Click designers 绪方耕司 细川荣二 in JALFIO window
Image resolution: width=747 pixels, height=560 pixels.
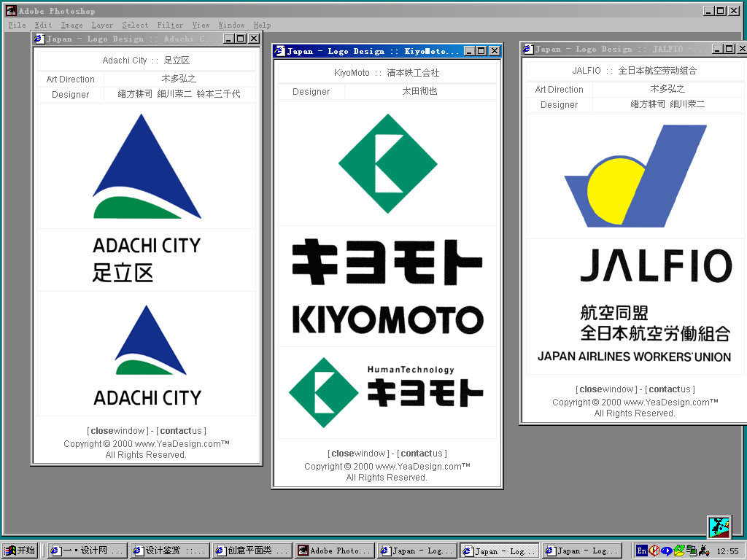(668, 104)
